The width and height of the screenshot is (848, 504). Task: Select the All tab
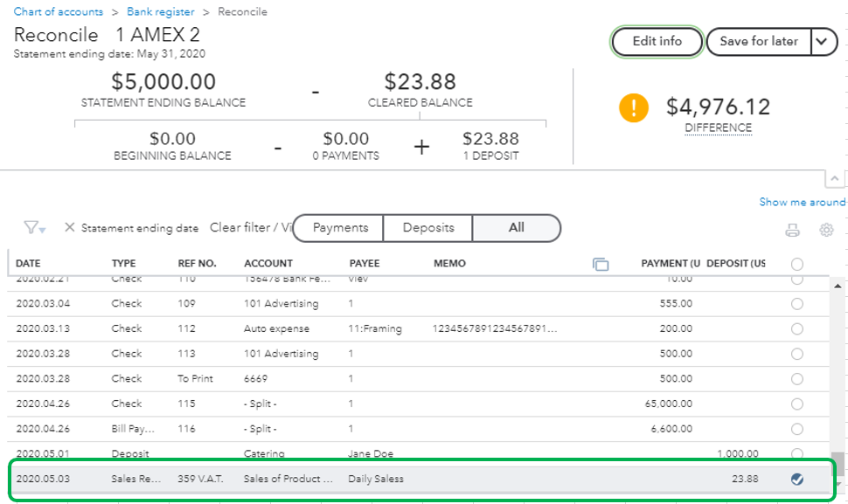516,228
